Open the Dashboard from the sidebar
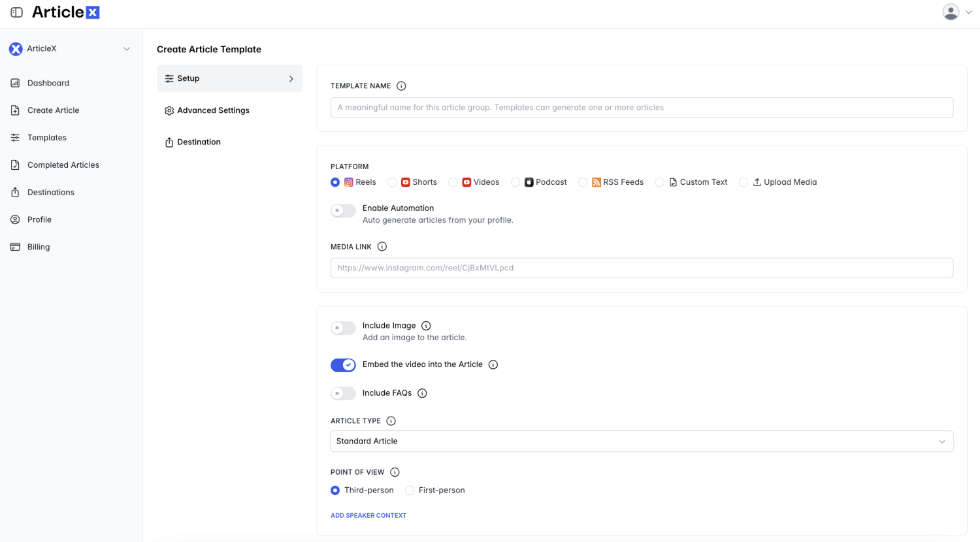 click(x=48, y=83)
